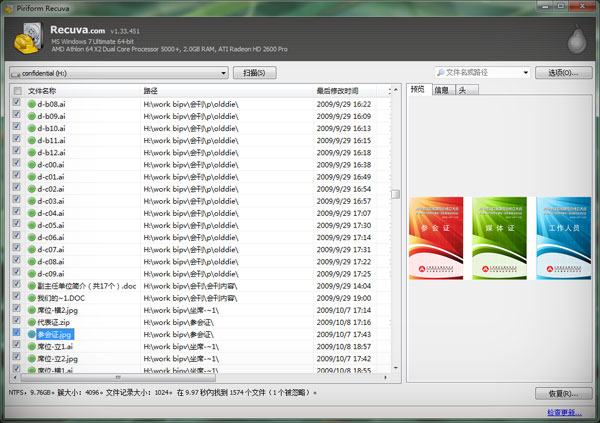Click green status dot for 席位-立1.ai

click(x=32, y=346)
